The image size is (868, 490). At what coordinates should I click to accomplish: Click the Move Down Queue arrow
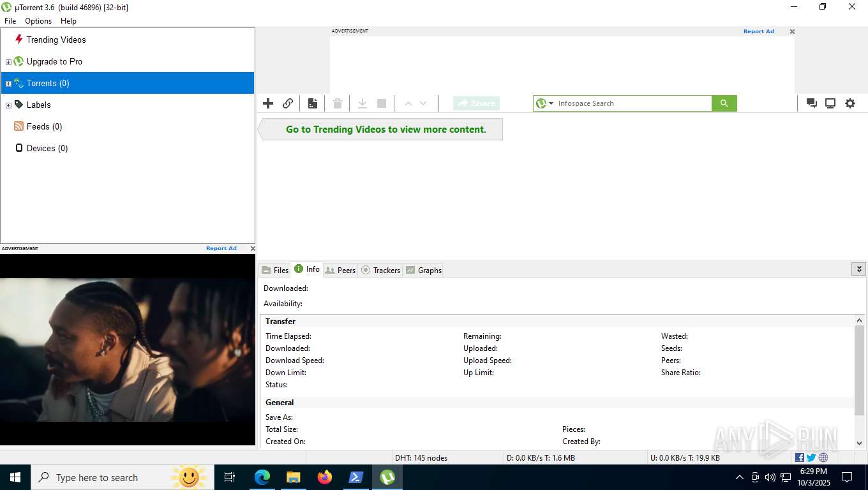click(423, 103)
